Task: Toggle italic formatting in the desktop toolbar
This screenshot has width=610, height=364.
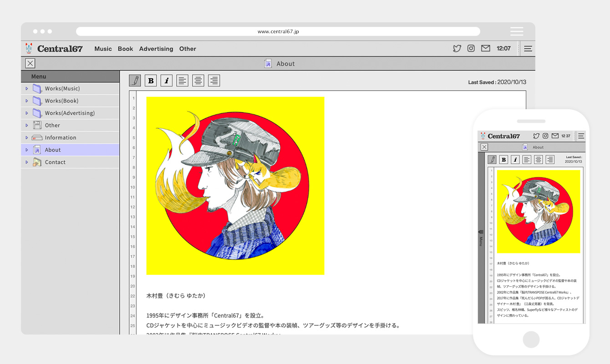Action: [167, 81]
